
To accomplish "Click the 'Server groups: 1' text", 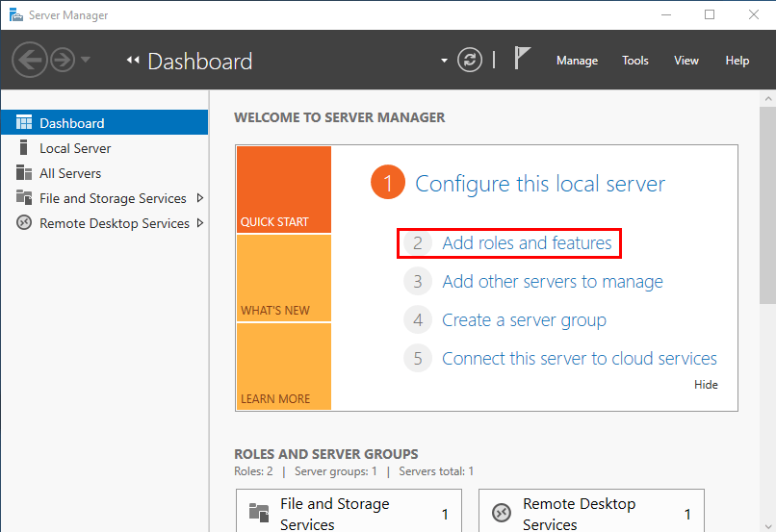I will point(336,471).
